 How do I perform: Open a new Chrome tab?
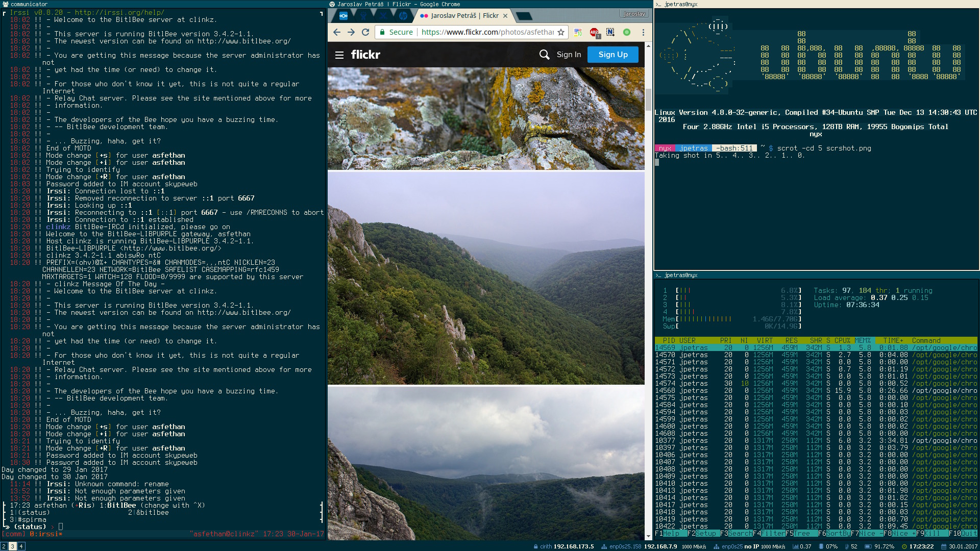coord(524,16)
